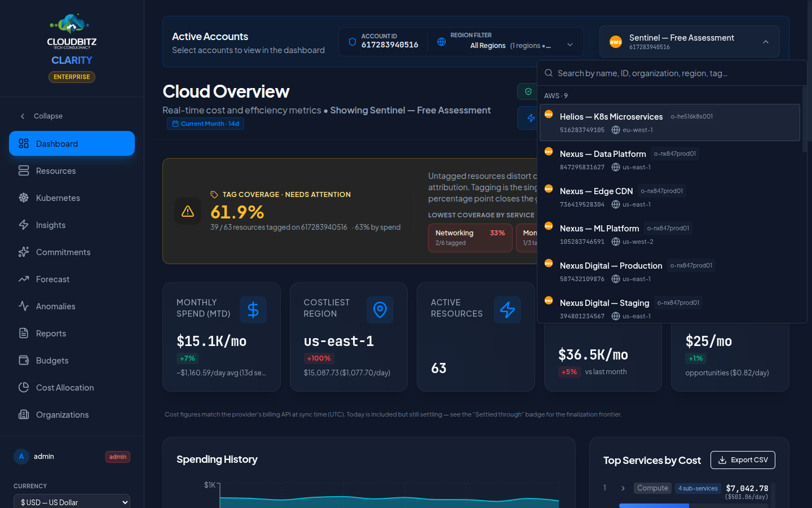
Task: Click the account dropdown list scrollbar
Action: coord(805,119)
